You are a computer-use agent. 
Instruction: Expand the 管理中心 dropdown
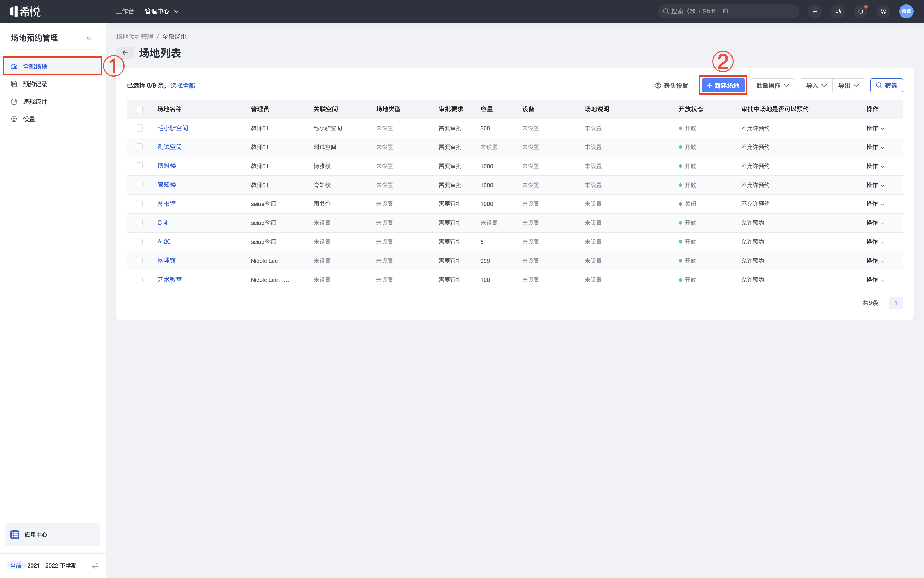161,12
